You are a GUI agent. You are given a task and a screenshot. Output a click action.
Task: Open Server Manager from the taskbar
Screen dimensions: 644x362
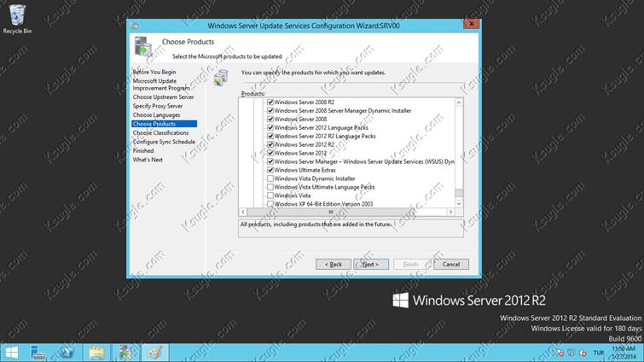tap(38, 353)
